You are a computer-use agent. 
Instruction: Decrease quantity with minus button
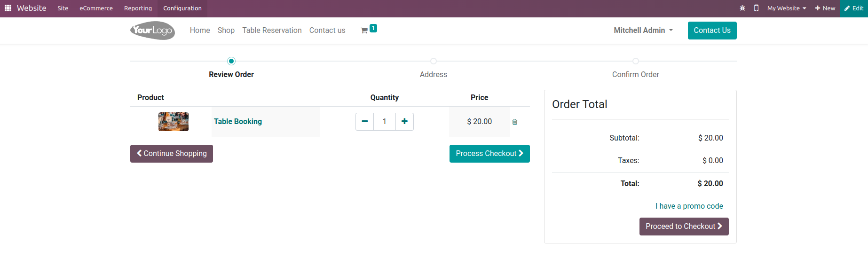364,122
